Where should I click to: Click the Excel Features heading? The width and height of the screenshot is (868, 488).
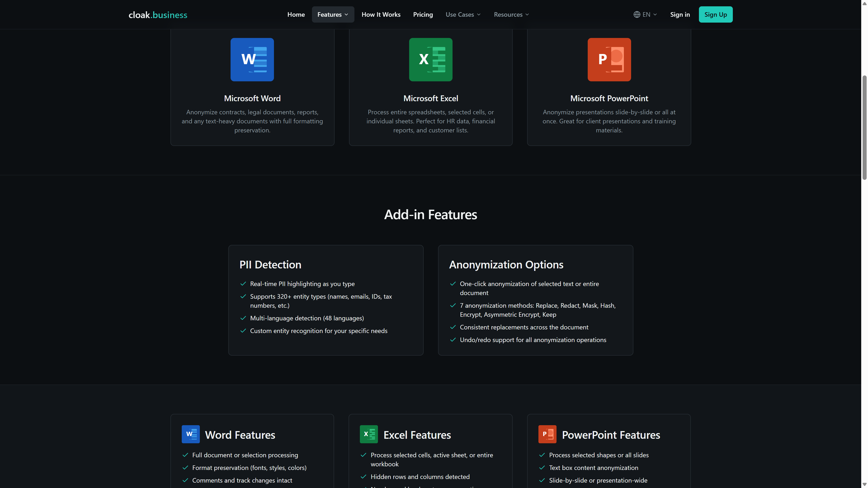pos(417,435)
